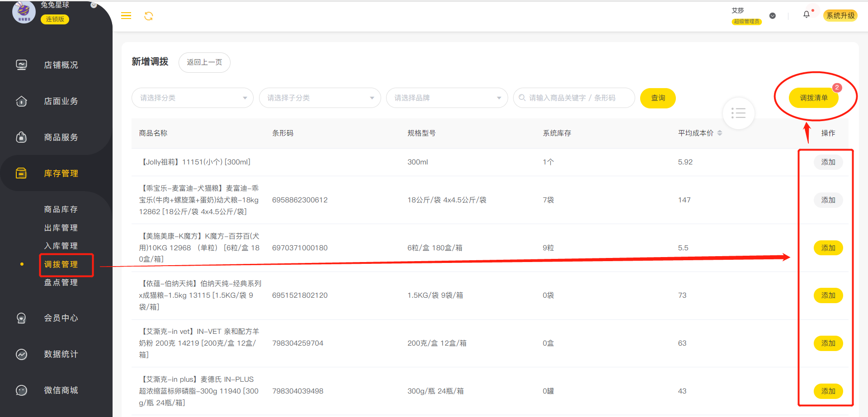Click the 规格型号 column header
This screenshot has width=868, height=417.
421,133
